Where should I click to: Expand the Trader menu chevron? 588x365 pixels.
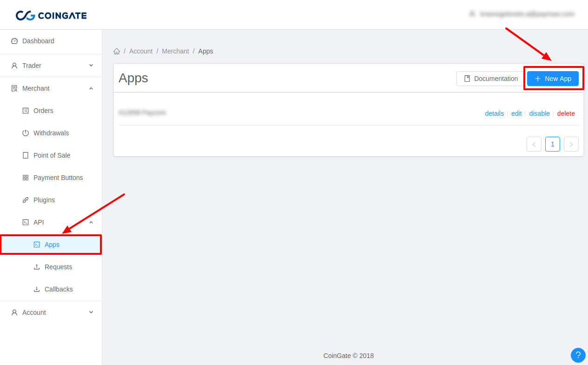click(x=91, y=66)
